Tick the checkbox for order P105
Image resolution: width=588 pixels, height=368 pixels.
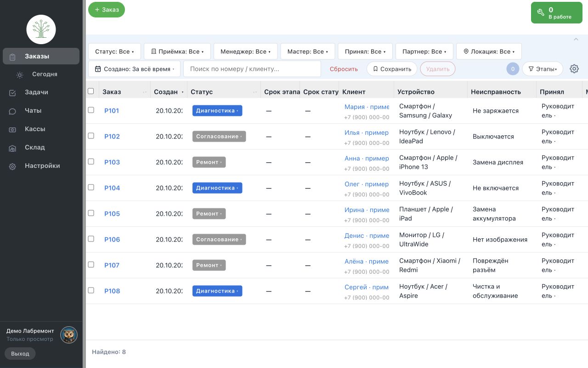coord(91,213)
